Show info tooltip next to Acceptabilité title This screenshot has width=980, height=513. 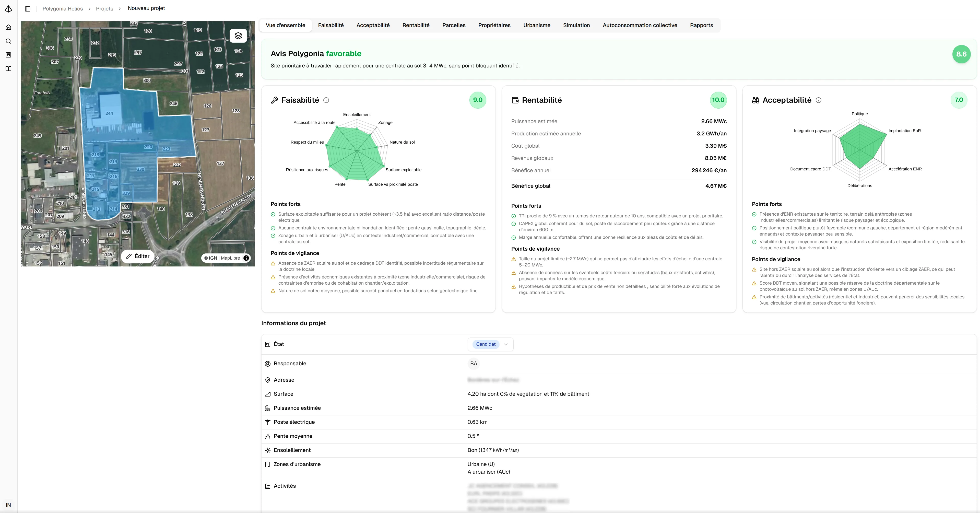[x=819, y=100]
